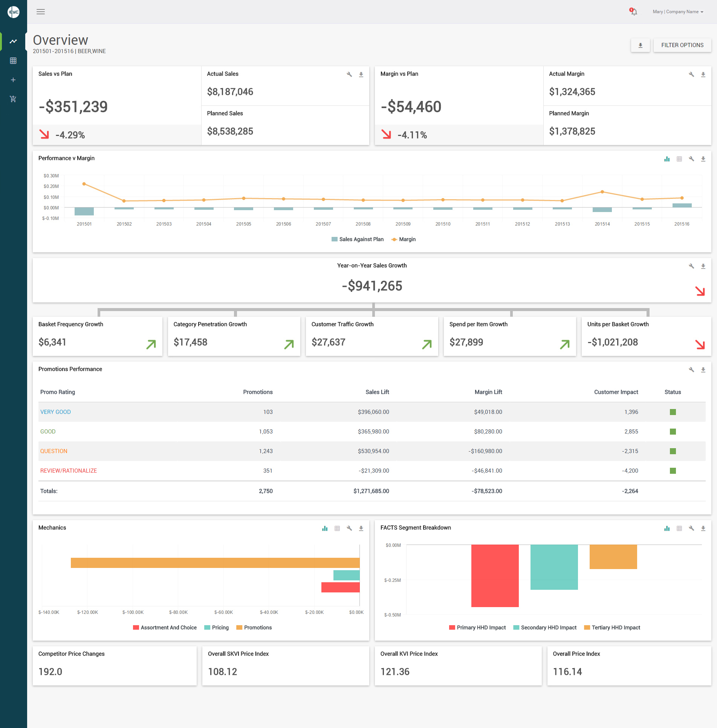The height and width of the screenshot is (728, 717).
Task: Select the trend overview sidebar tab
Action: click(x=13, y=41)
